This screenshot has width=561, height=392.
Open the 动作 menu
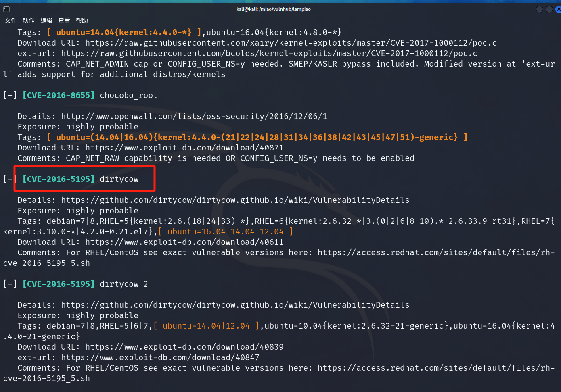coord(29,21)
